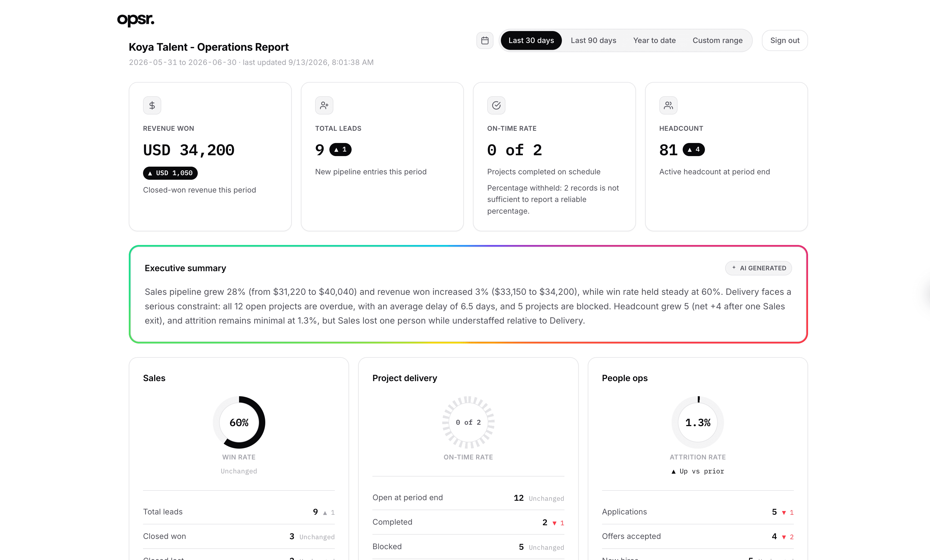This screenshot has height=560, width=930.
Task: Choose the Year to date range
Action: coord(654,40)
